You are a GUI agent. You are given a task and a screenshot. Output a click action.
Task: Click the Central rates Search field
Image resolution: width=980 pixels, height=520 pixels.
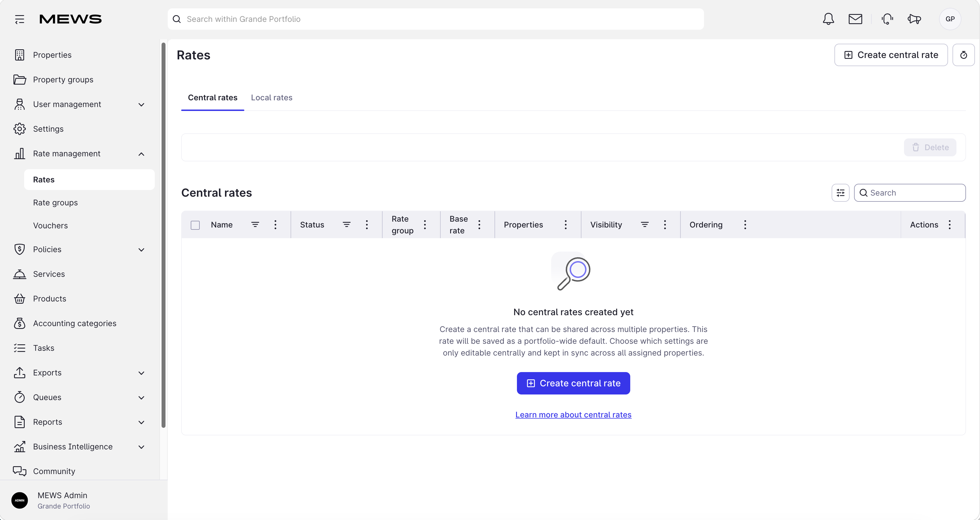[910, 193]
